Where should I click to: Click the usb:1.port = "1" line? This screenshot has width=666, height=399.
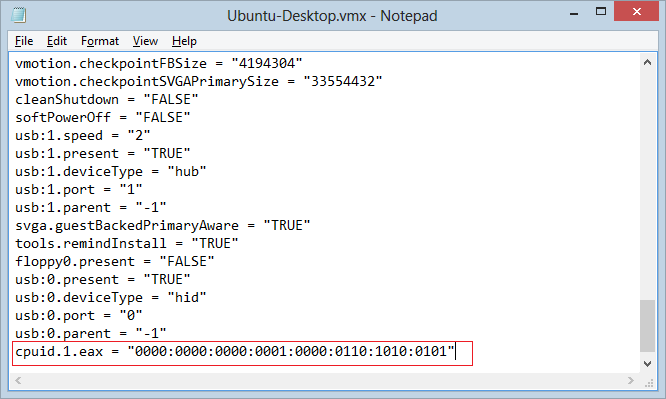79,190
